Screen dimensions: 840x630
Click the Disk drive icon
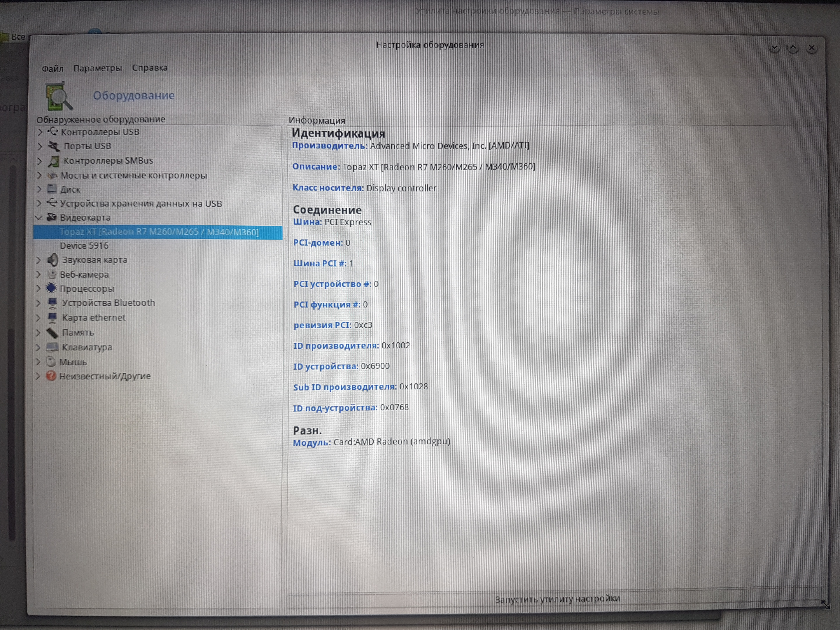52,189
